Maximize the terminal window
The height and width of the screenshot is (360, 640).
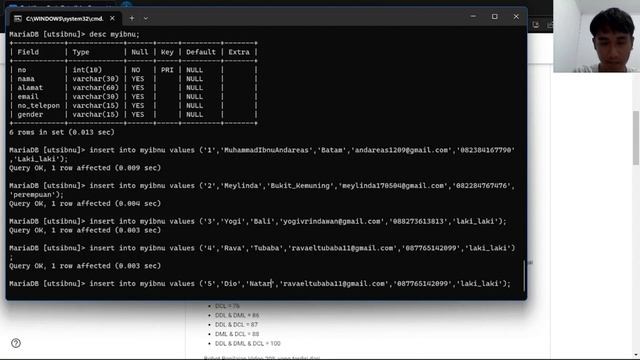pyautogui.click(x=495, y=17)
